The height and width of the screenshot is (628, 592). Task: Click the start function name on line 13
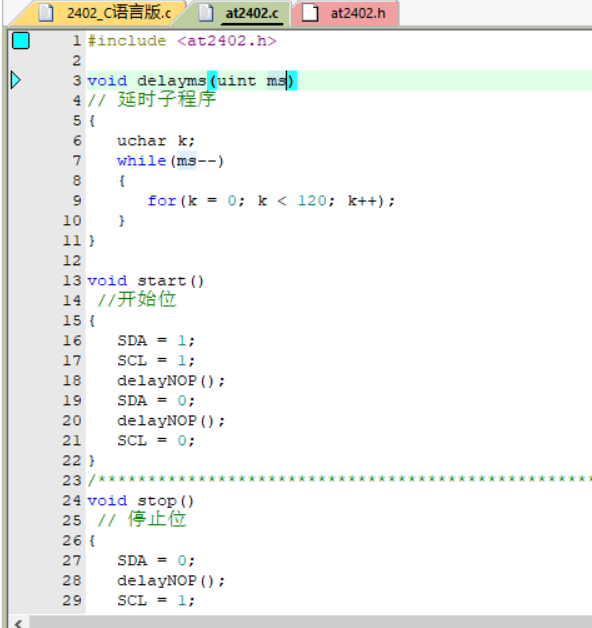[162, 281]
